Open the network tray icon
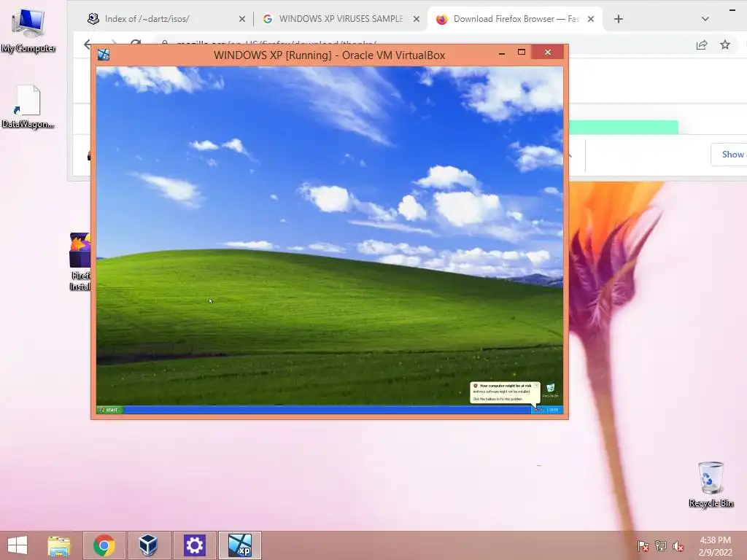This screenshot has width=747, height=560. tap(660, 546)
